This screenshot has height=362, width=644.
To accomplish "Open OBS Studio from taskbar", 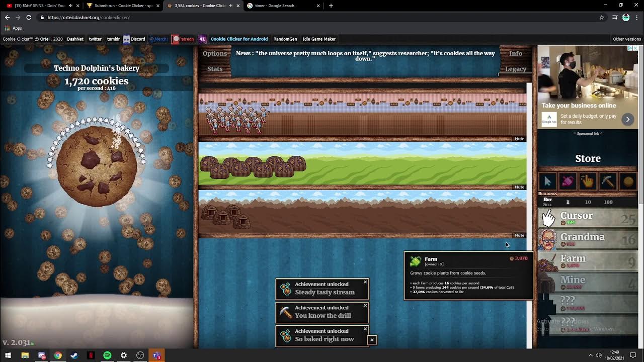I will pyautogui.click(x=140, y=355).
